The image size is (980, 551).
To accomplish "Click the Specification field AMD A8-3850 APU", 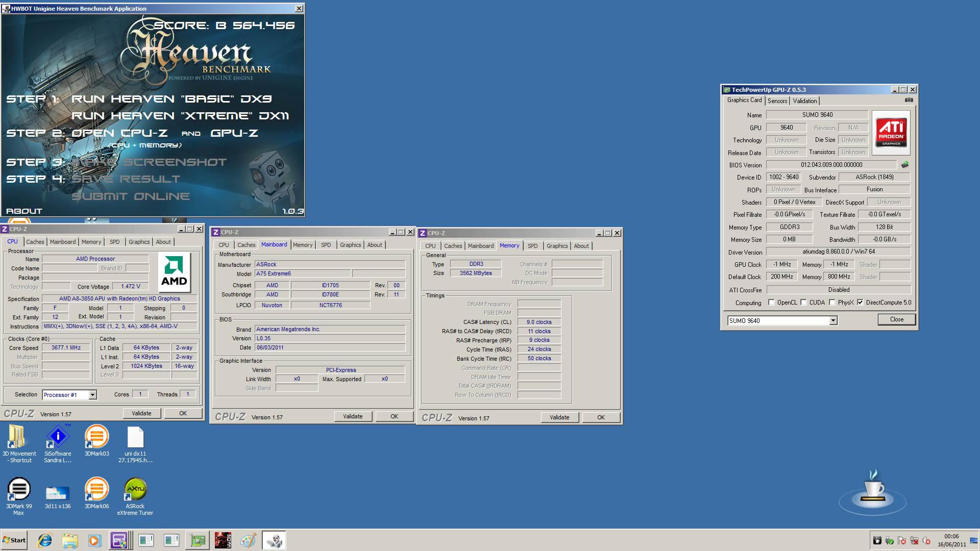I will click(119, 298).
